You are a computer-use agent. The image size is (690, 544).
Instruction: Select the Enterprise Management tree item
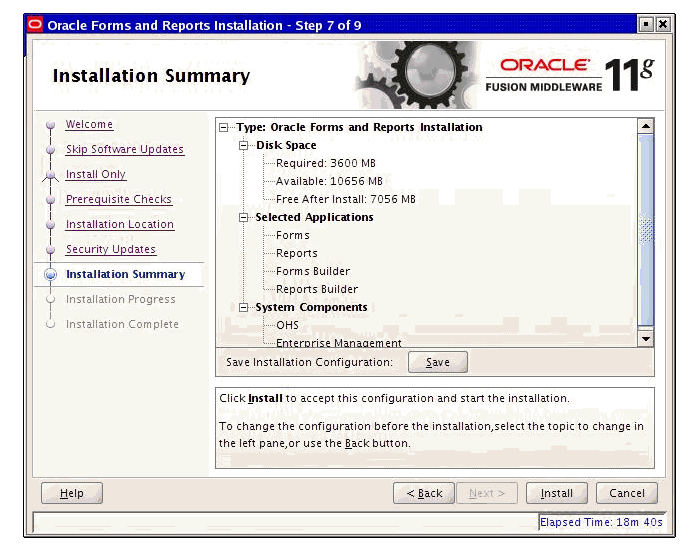tap(338, 342)
